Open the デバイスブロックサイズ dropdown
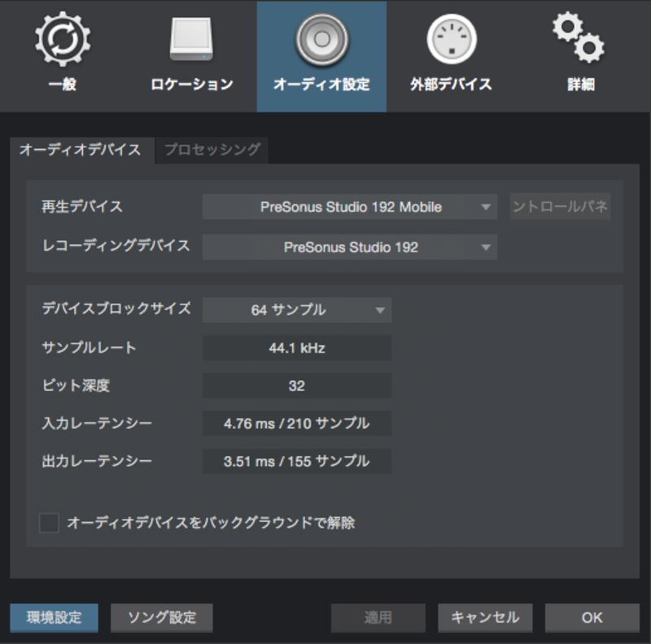 coord(297,310)
